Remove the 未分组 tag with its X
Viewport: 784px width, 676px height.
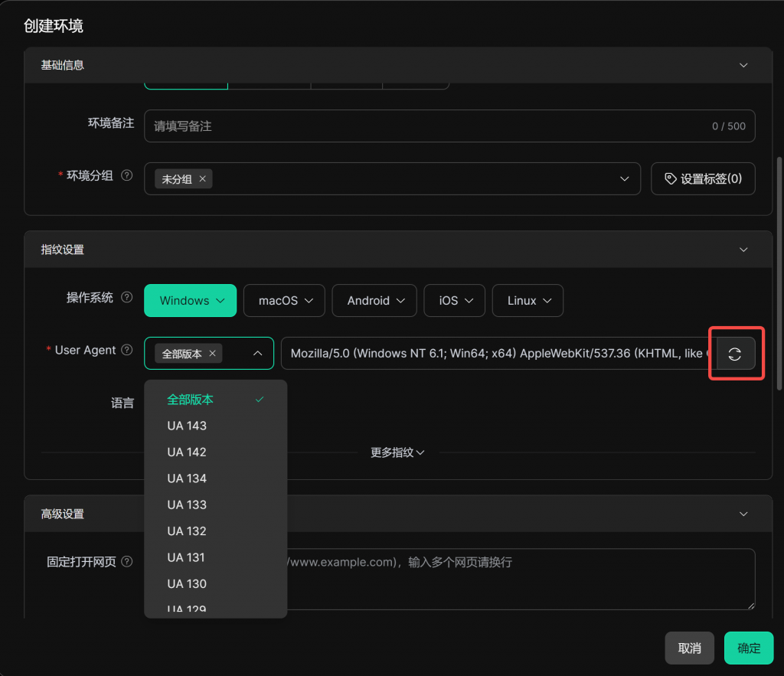203,179
